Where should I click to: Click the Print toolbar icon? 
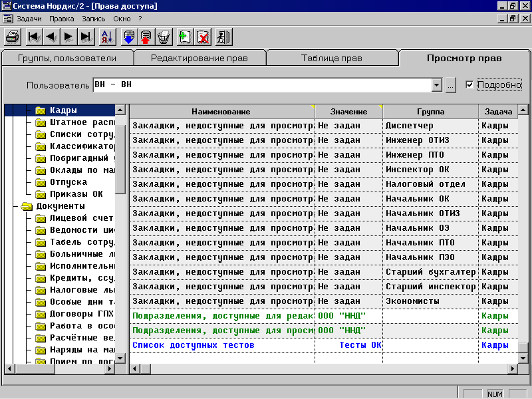[13, 37]
